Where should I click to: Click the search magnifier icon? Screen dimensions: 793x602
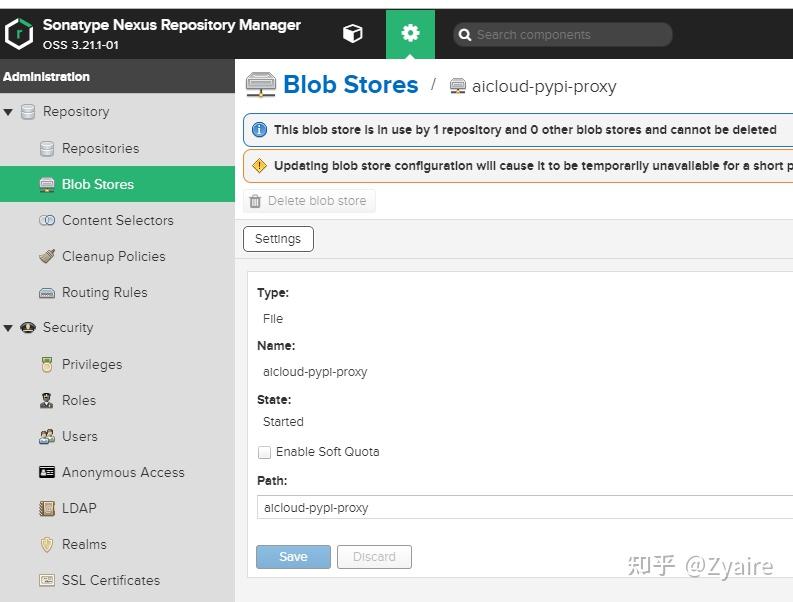pos(465,35)
